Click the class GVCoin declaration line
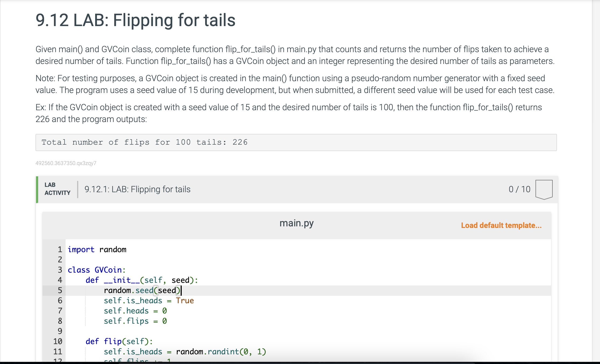This screenshot has height=364, width=600. [x=96, y=270]
